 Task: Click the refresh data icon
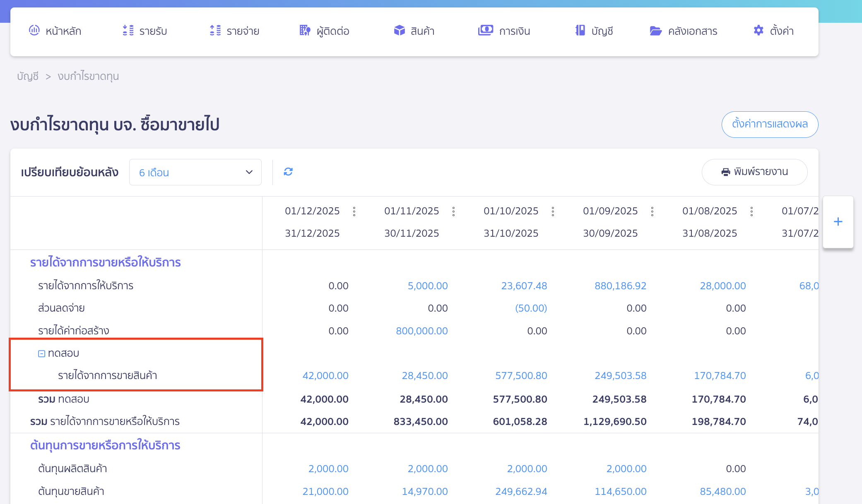[288, 171]
